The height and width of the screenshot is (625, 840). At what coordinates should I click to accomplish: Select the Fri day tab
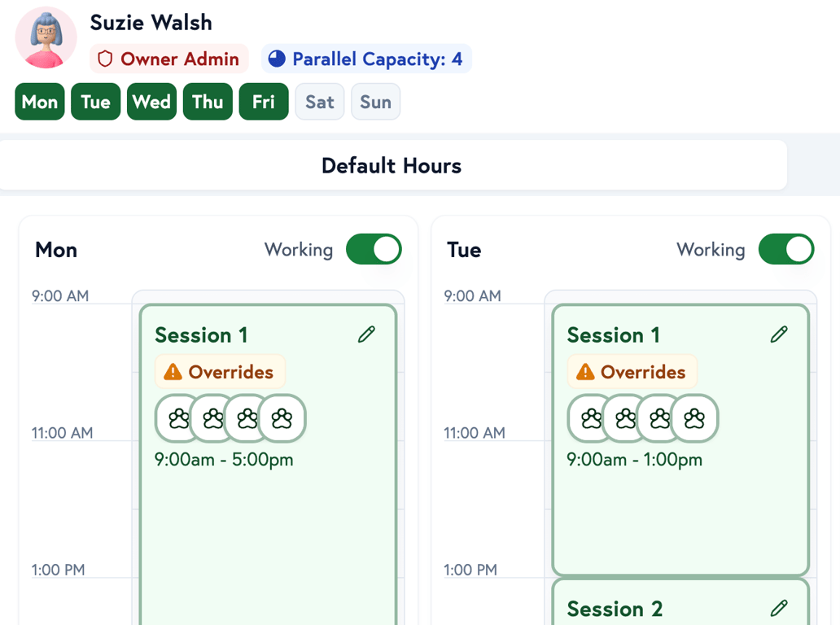coord(264,101)
